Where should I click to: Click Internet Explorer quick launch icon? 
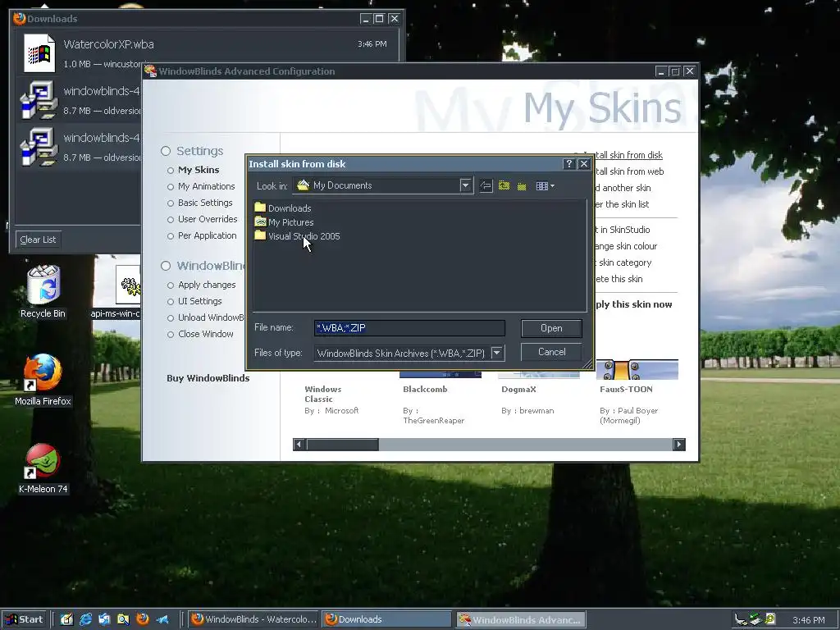pos(85,619)
